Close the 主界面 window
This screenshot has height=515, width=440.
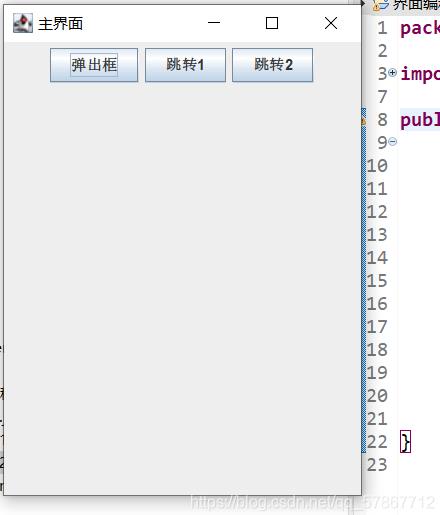331,23
